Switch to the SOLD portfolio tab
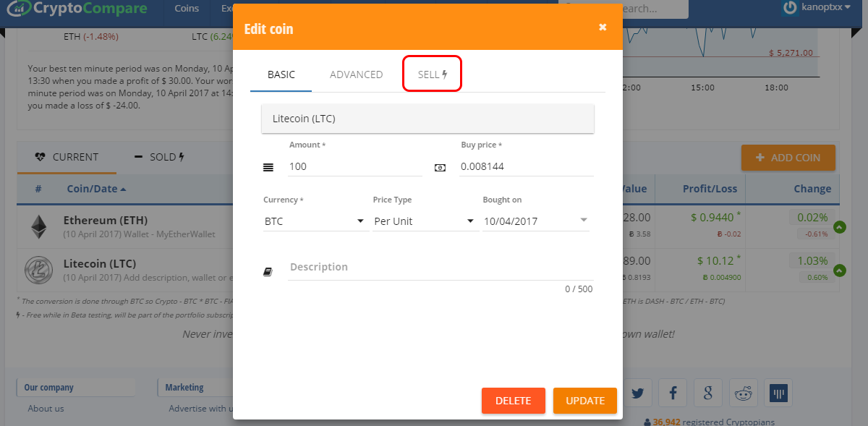The height and width of the screenshot is (426, 868). point(159,157)
